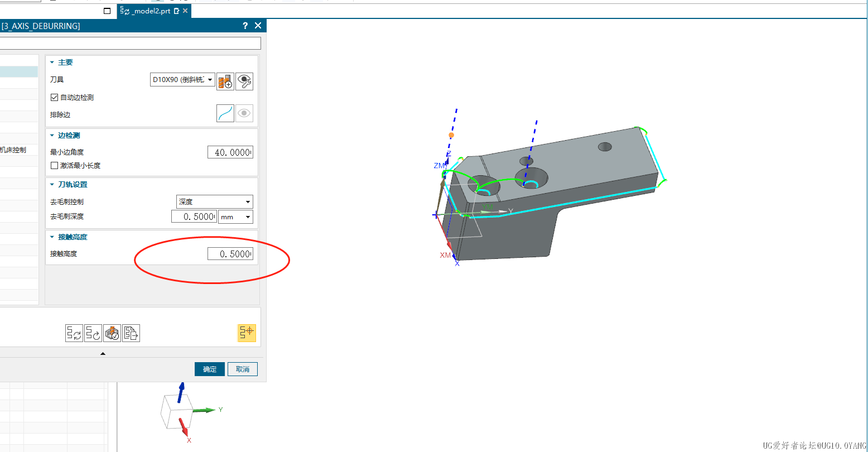This screenshot has width=868, height=452.
Task: Enable the 激活最小长度 checkbox
Action: [x=54, y=165]
